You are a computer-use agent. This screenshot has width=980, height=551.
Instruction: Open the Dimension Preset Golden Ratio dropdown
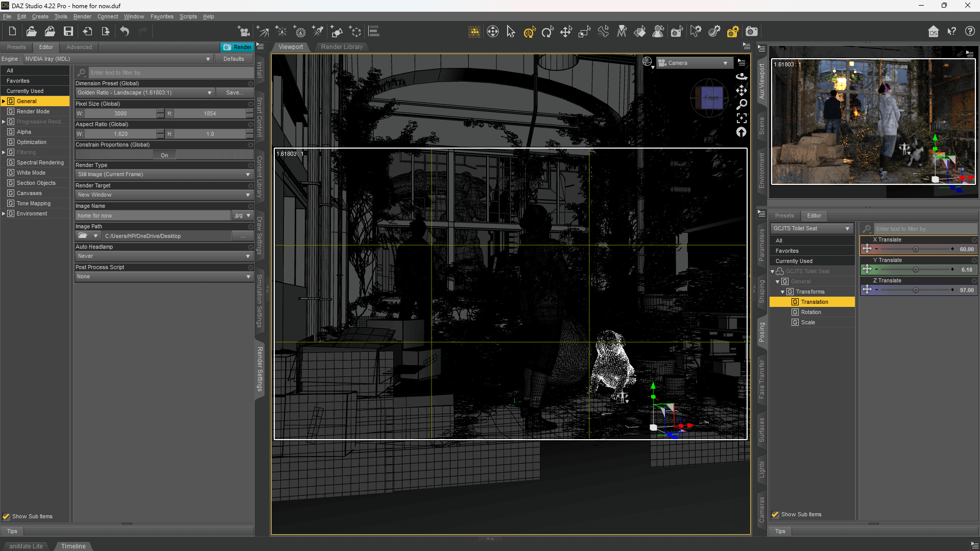pyautogui.click(x=145, y=92)
